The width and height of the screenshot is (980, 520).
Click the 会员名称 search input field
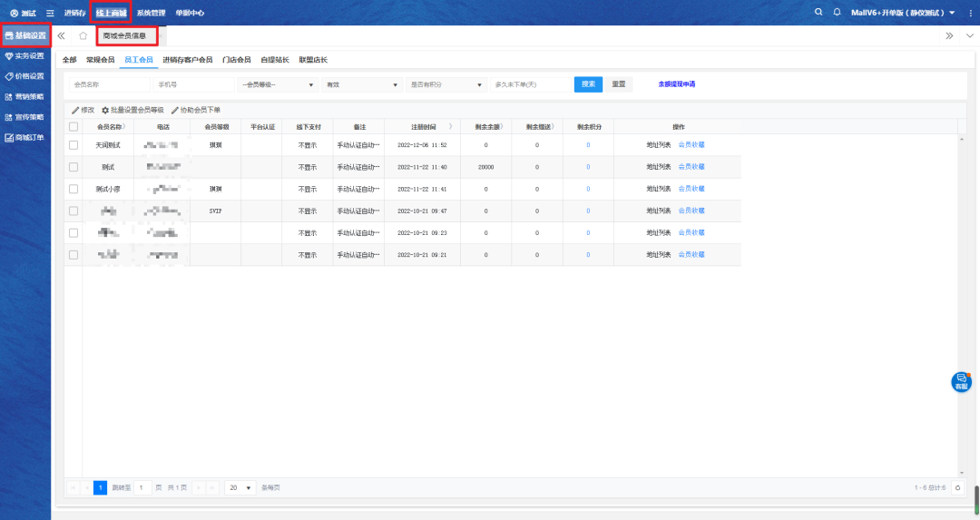(107, 84)
